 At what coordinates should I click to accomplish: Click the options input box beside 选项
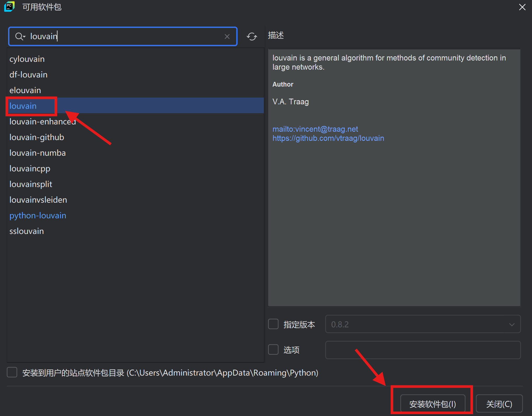point(422,349)
